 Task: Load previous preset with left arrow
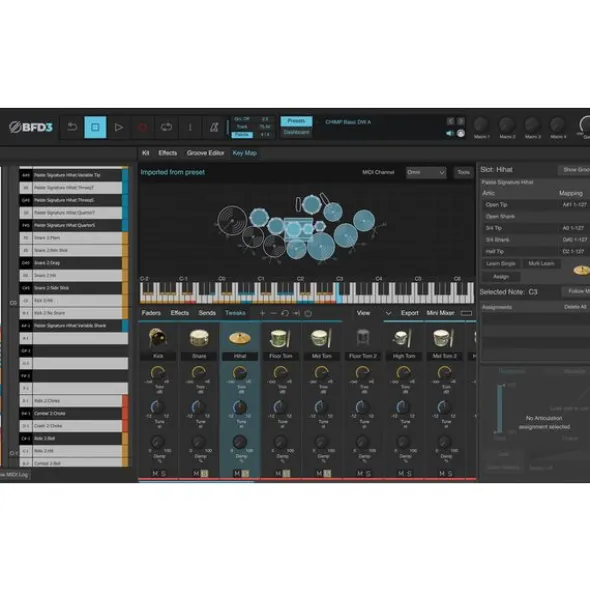click(x=451, y=121)
